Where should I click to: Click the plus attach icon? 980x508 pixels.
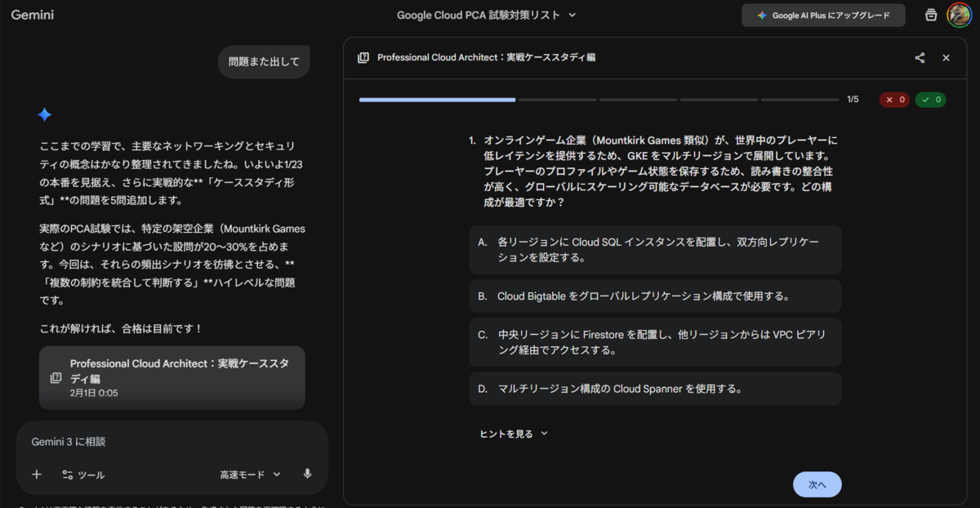[x=36, y=475]
